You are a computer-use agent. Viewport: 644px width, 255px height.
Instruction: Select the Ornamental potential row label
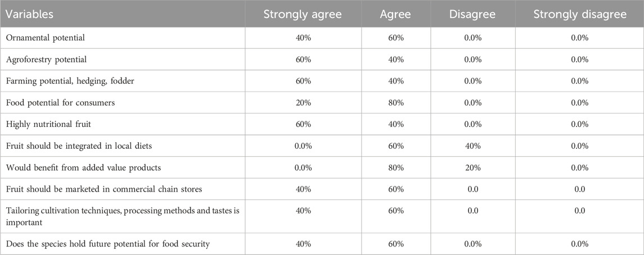pyautogui.click(x=45, y=38)
